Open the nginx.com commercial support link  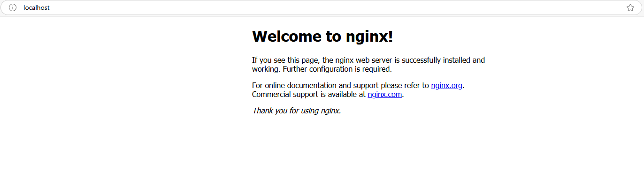(x=385, y=94)
